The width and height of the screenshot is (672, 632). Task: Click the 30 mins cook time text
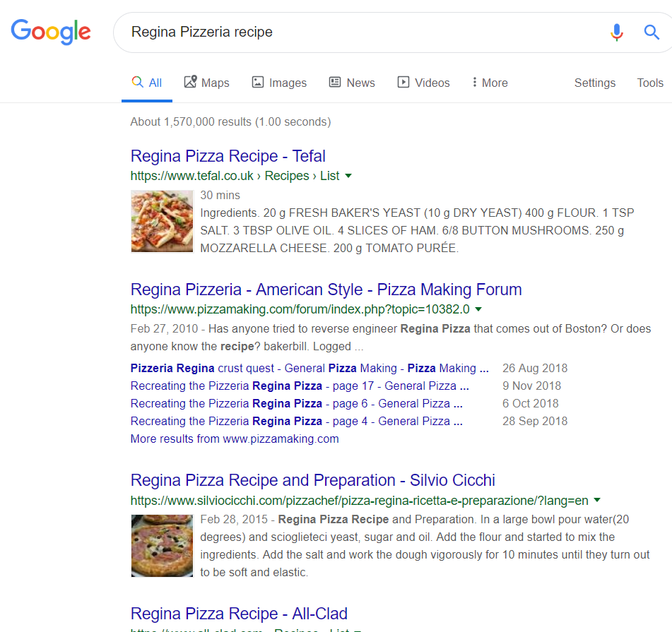pos(220,196)
